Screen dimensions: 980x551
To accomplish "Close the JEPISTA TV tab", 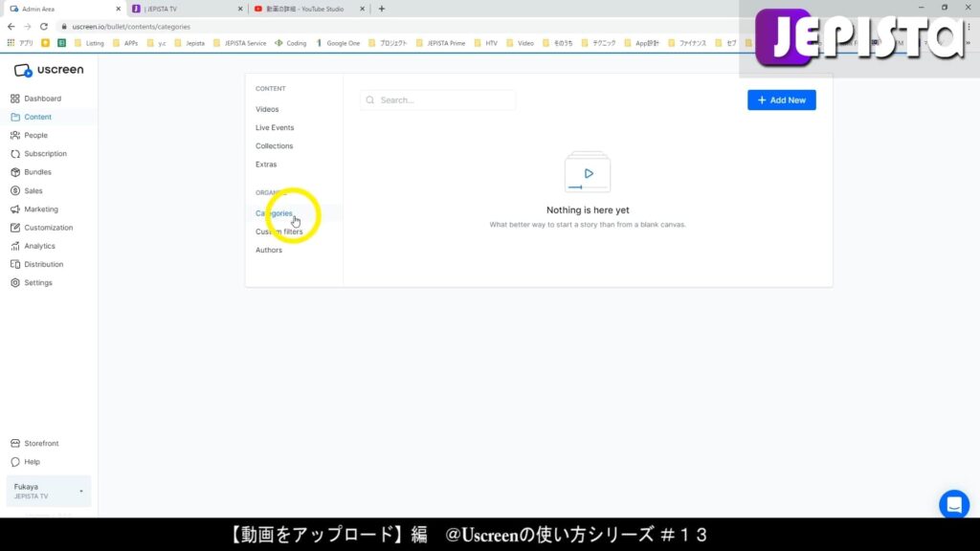I will click(x=240, y=9).
